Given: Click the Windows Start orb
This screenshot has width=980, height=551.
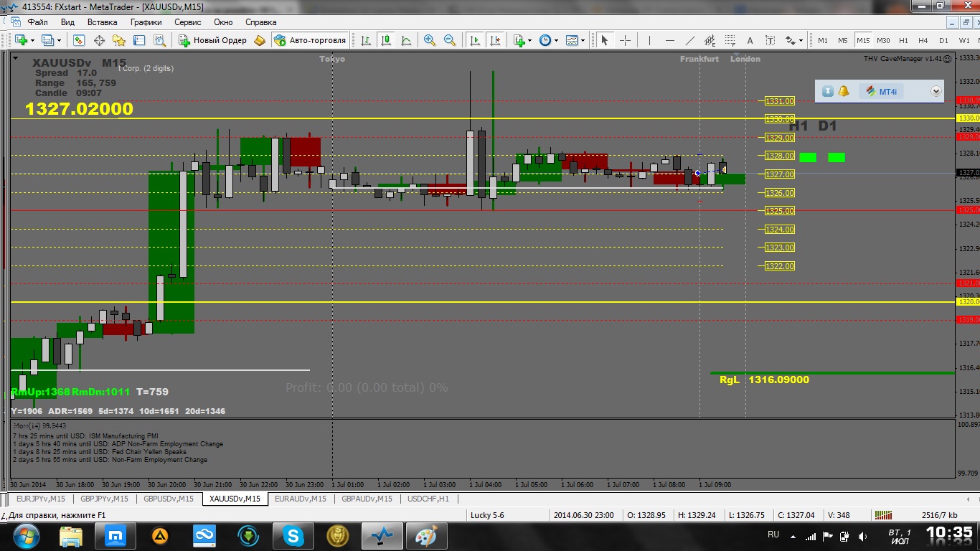Looking at the screenshot, I should (26, 535).
